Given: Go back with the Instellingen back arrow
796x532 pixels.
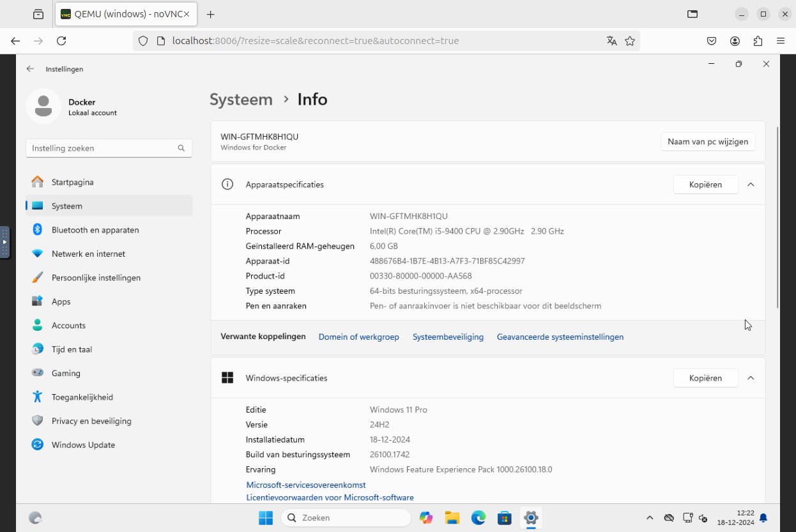Looking at the screenshot, I should [x=30, y=68].
